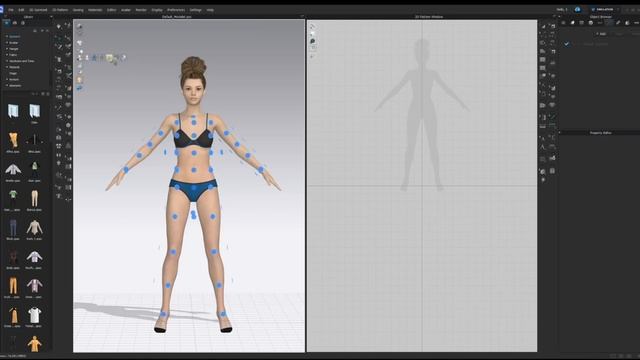Open the File menu

(x=11, y=10)
